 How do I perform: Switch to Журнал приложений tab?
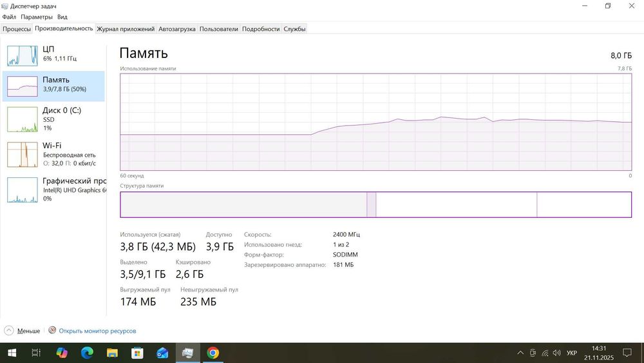(126, 29)
